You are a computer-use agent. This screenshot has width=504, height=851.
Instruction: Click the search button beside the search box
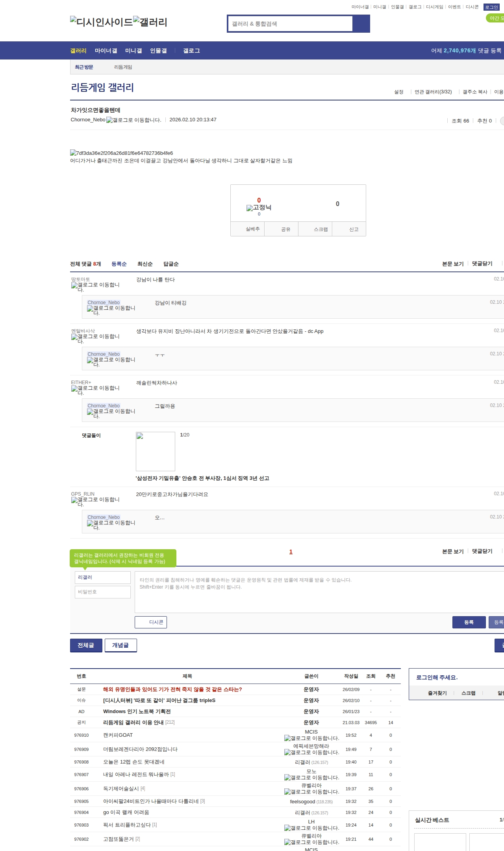pyautogui.click(x=361, y=24)
